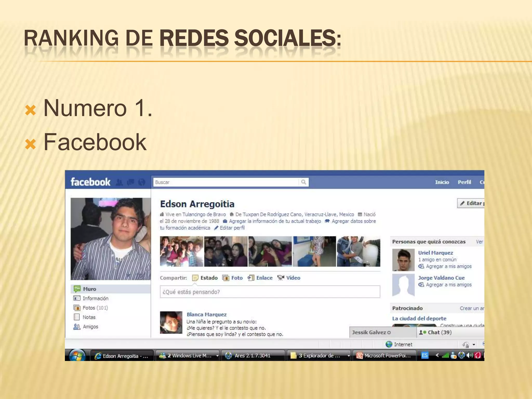Click Editar perfil button at top right
Image resolution: width=532 pixels, height=399 pixels.
471,203
